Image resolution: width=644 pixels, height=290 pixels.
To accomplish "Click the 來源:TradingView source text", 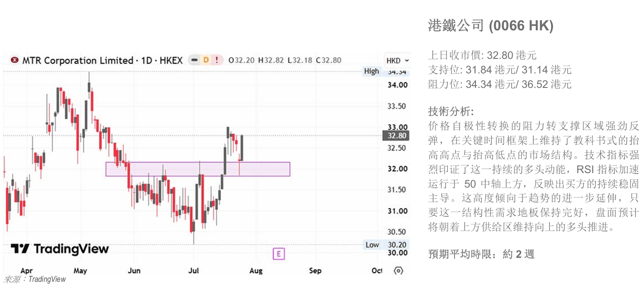I will [x=35, y=280].
